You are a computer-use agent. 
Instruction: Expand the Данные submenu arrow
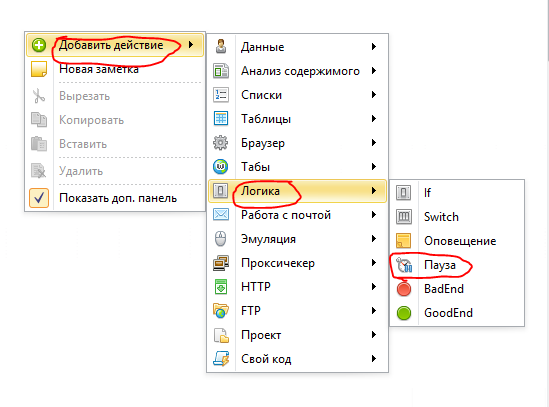click(374, 47)
